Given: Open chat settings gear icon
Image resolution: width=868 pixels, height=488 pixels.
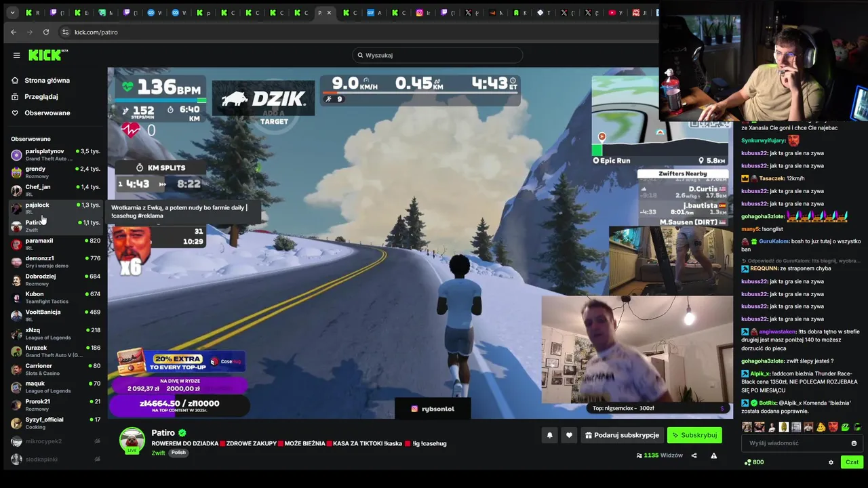Looking at the screenshot, I should 831,462.
